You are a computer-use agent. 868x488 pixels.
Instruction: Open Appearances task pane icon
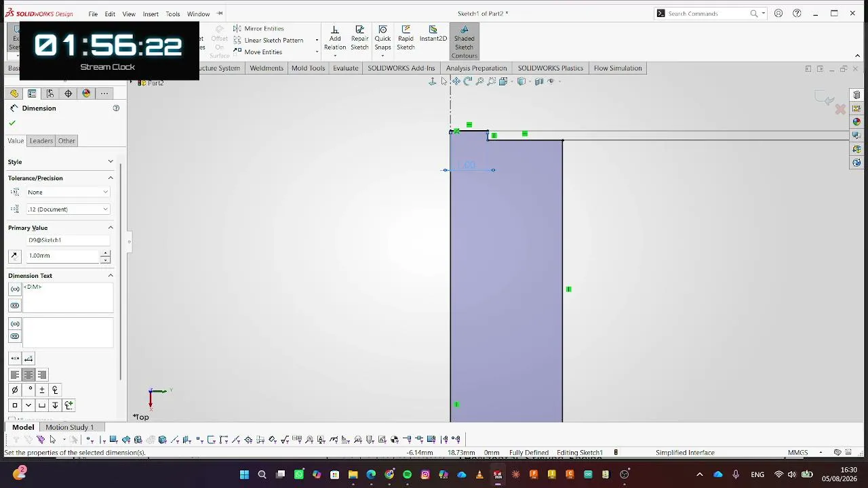coord(856,122)
